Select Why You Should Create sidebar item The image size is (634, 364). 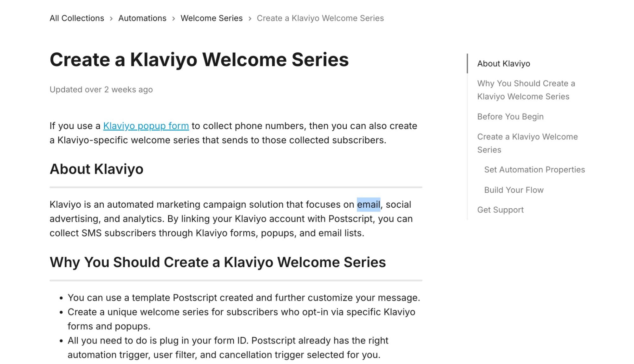[x=526, y=90]
